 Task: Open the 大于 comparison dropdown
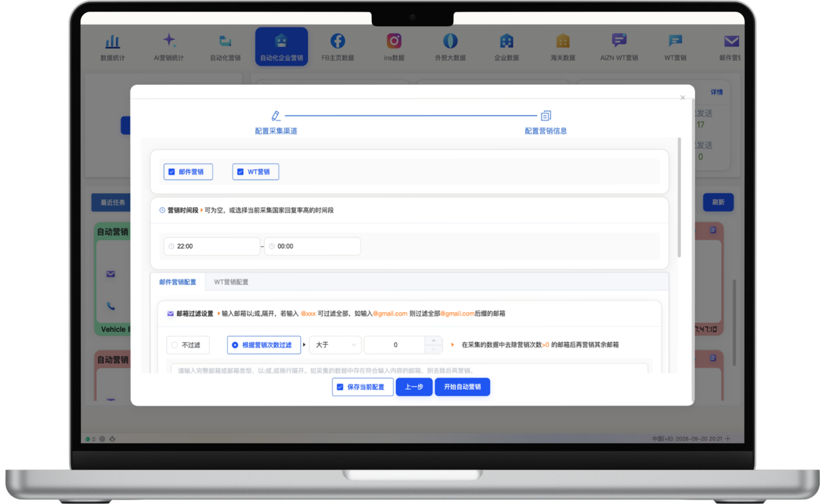(335, 345)
